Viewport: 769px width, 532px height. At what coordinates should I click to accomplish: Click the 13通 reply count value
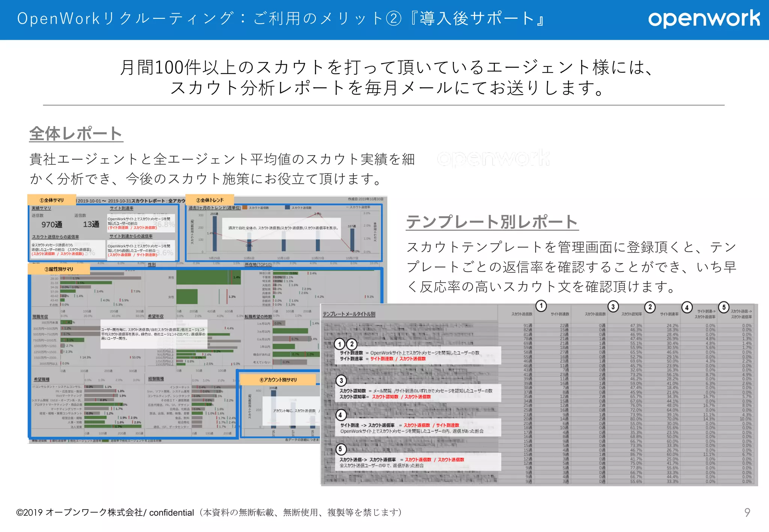click(x=91, y=224)
